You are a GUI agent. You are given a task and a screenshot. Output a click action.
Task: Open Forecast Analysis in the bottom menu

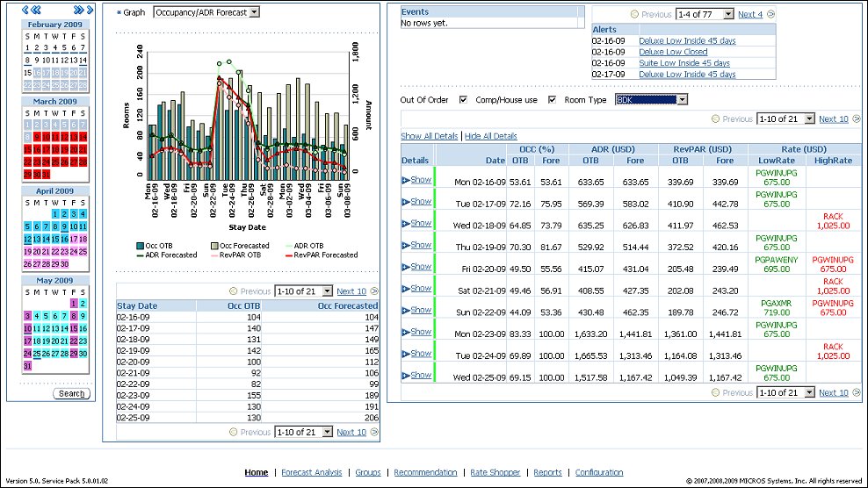click(x=311, y=472)
